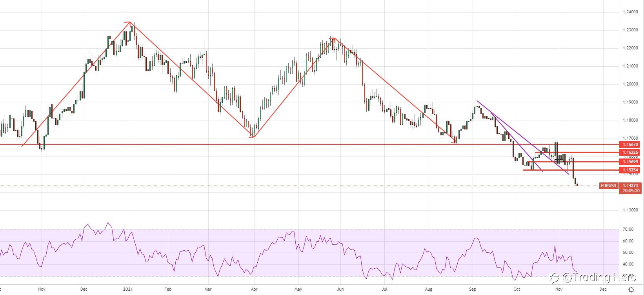The image size is (644, 295).
Task: Click the May label on time axis
Action: pos(298,289)
